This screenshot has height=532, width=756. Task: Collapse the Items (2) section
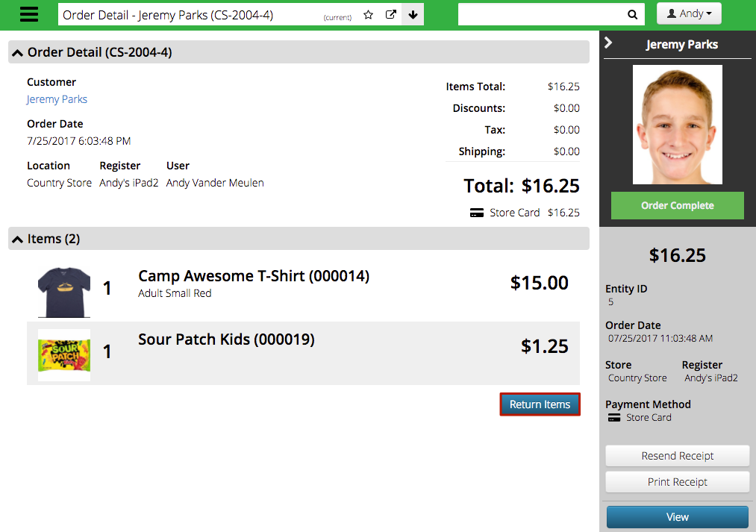(x=17, y=239)
